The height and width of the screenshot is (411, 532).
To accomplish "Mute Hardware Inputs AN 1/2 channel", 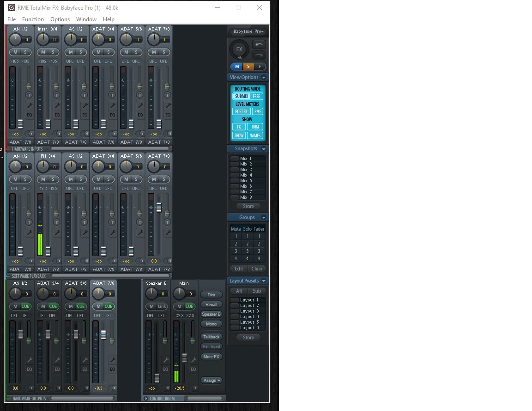I will [x=15, y=52].
